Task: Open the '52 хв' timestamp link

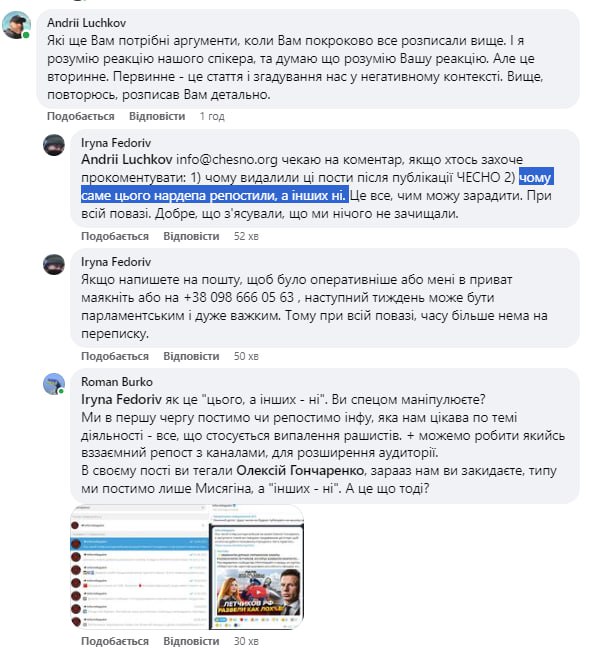Action: point(246,236)
